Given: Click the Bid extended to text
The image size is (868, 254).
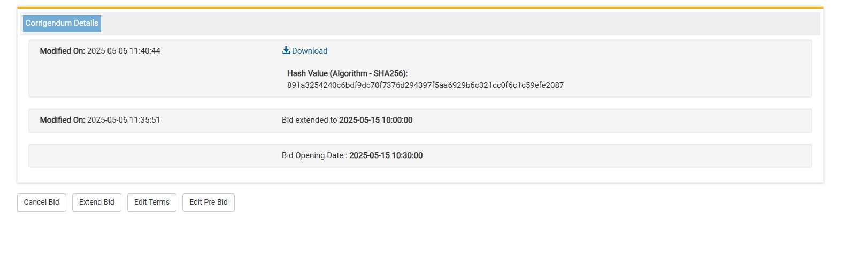Looking at the screenshot, I should 310,120.
